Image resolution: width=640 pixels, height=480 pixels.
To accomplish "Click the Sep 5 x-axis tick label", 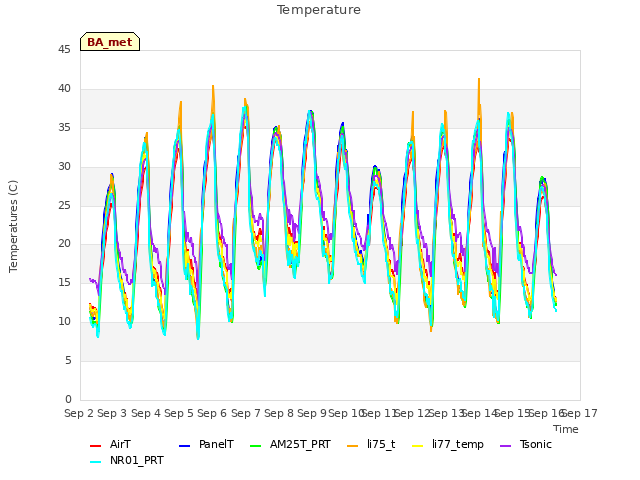I will tap(178, 413).
